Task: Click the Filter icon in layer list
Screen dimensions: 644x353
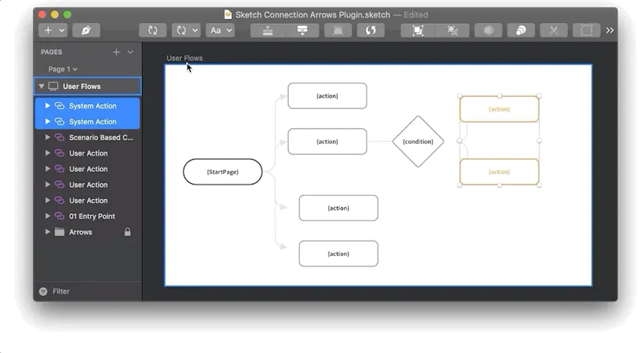Action: [x=43, y=291]
